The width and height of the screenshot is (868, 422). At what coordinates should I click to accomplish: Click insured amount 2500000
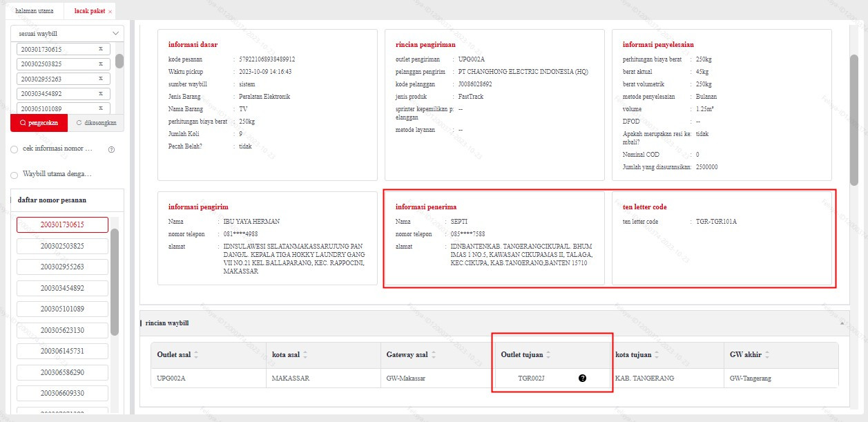(x=706, y=167)
